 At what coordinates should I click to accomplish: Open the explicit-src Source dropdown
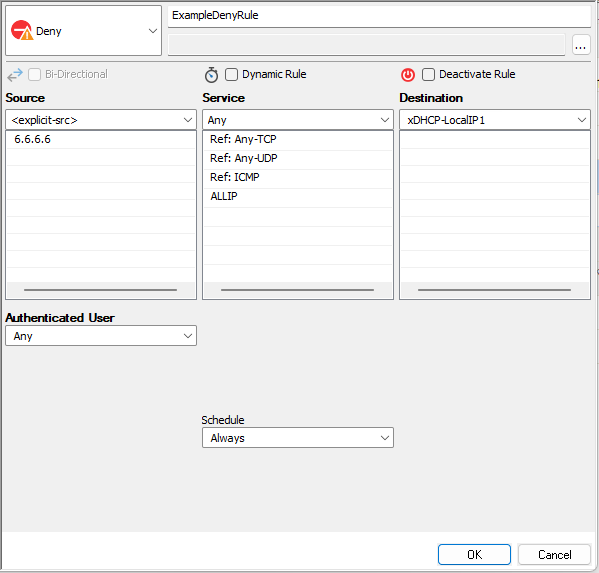coord(101,120)
